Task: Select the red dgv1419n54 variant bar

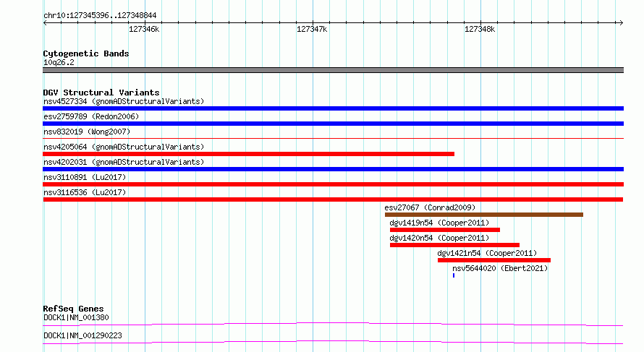Action: (x=445, y=230)
